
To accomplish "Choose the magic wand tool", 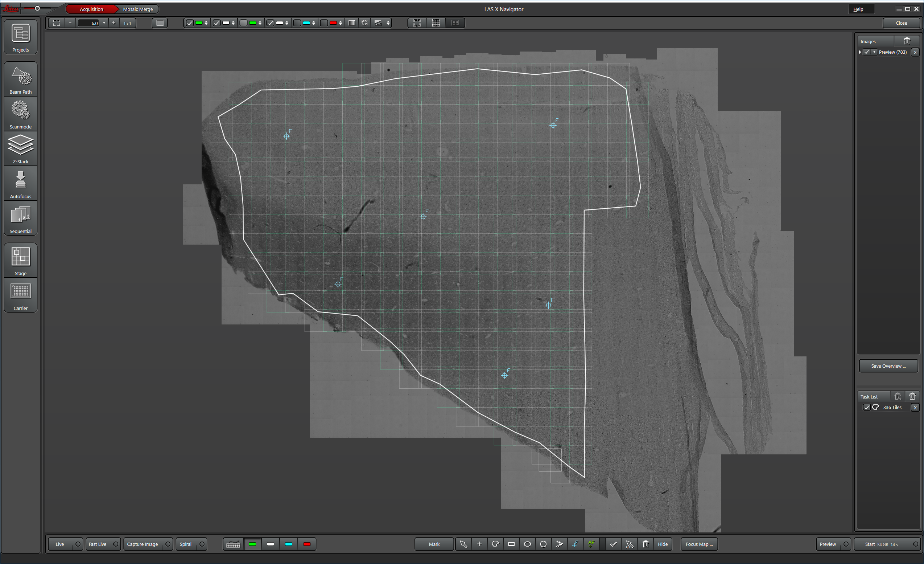I will [x=559, y=544].
